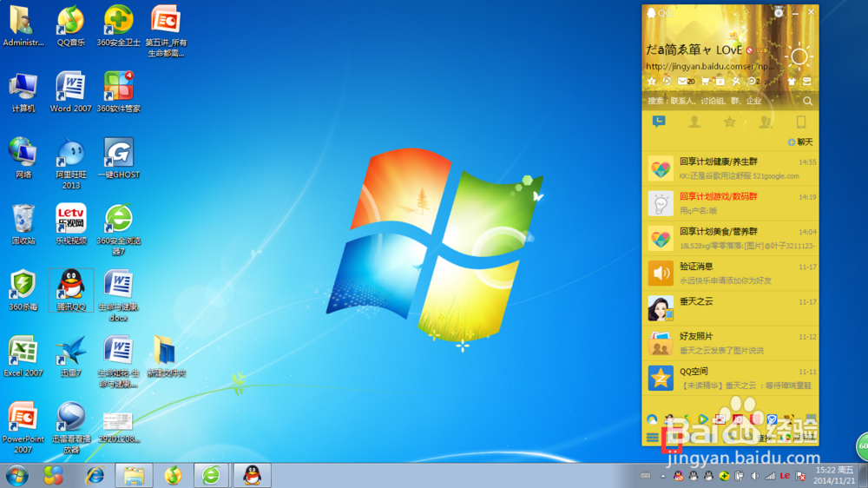Open the volume speaker tray icon
868x488 pixels.
click(x=754, y=476)
